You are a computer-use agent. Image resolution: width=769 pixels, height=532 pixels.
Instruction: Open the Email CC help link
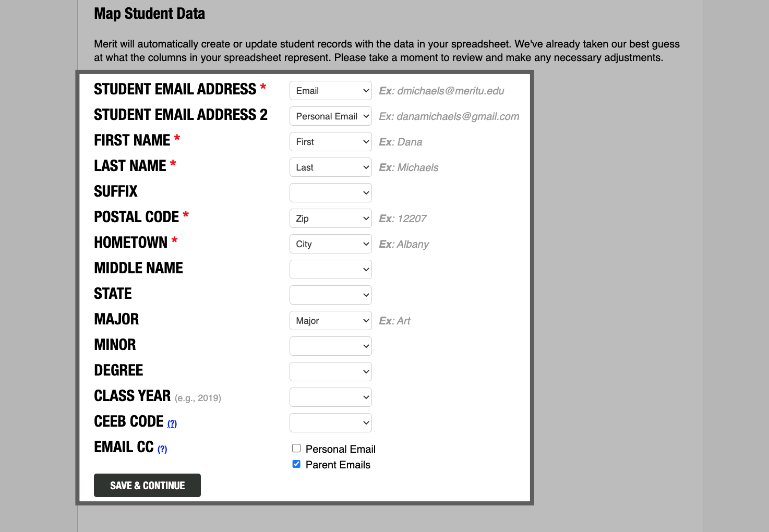coord(162,449)
